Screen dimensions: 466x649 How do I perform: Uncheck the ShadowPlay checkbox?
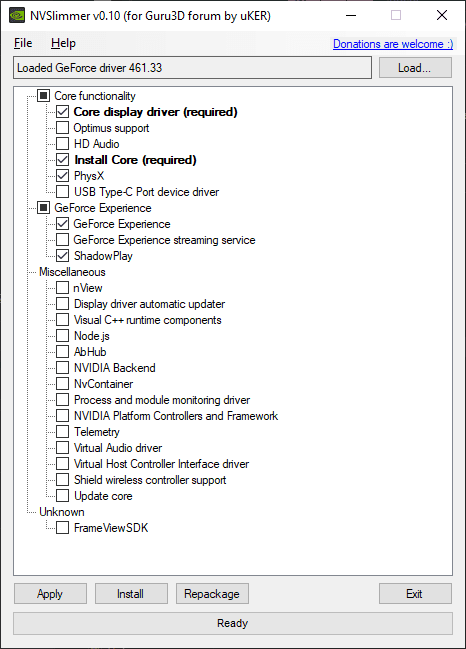tap(62, 256)
